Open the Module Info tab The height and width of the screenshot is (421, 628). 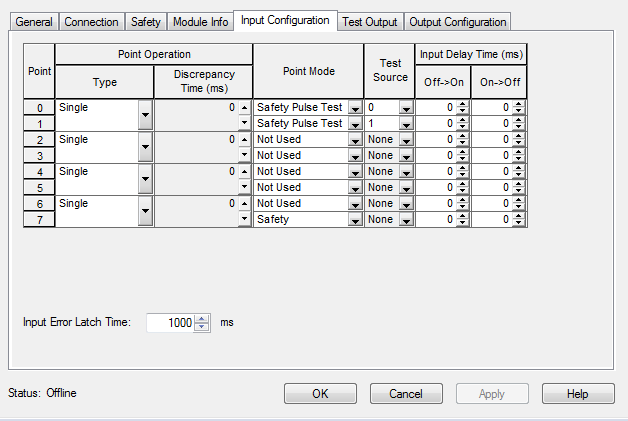(x=199, y=22)
